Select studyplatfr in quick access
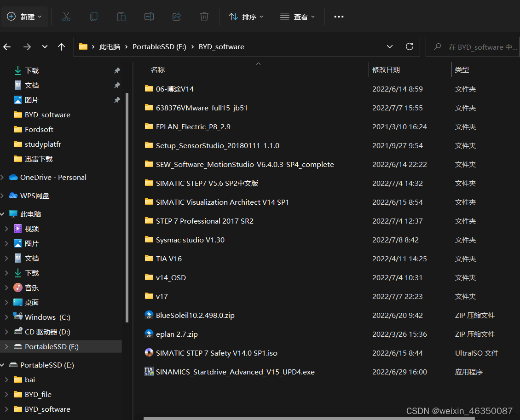The height and width of the screenshot is (420, 520). (x=43, y=144)
